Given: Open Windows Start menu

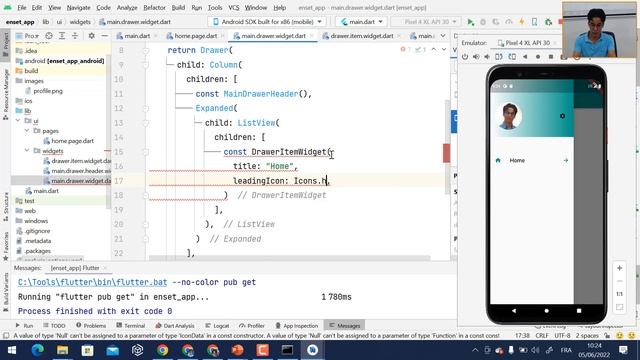Looking at the screenshot, I should pyautogui.click(x=12, y=350).
